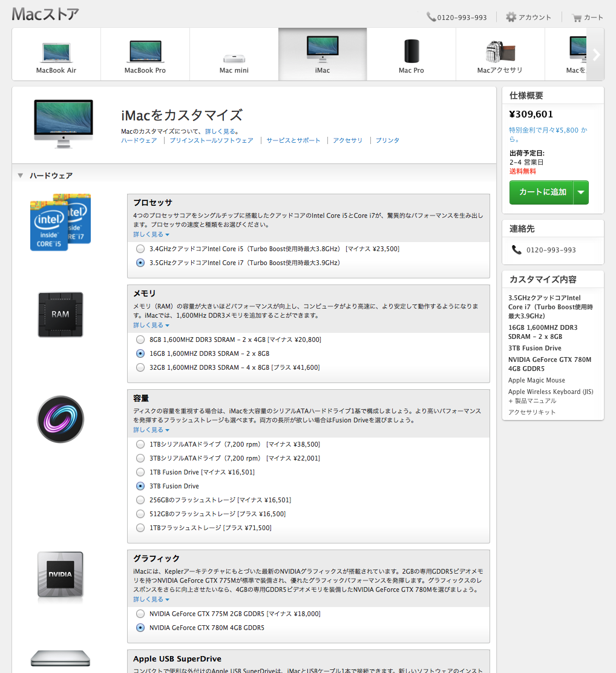Click phone icon in 連絡先 panel
This screenshot has width=616, height=673.
point(516,250)
